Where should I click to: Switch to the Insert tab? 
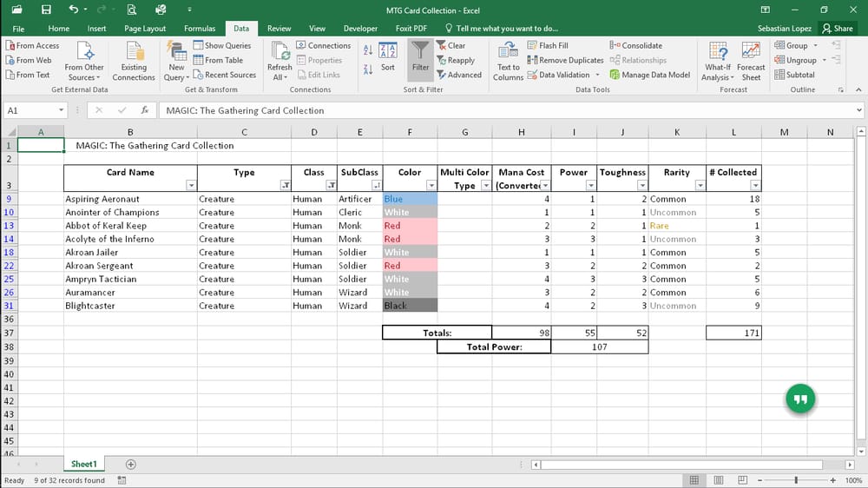click(97, 29)
